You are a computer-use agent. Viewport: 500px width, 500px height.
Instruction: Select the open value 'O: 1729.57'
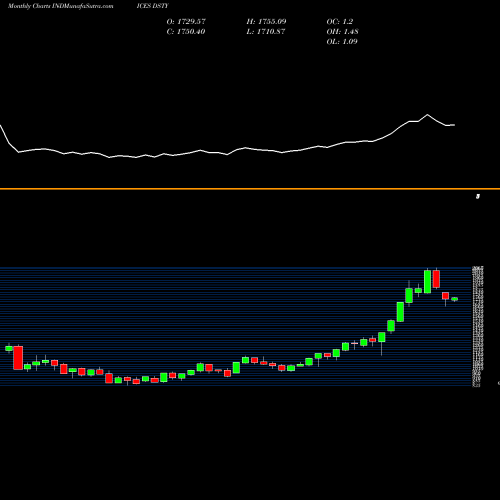point(186,22)
